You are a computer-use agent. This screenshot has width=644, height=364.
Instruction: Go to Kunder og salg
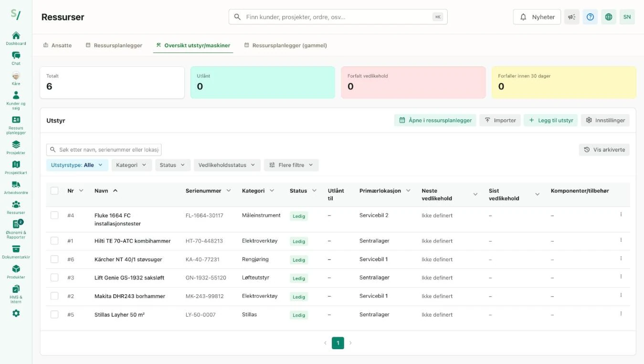(16, 99)
